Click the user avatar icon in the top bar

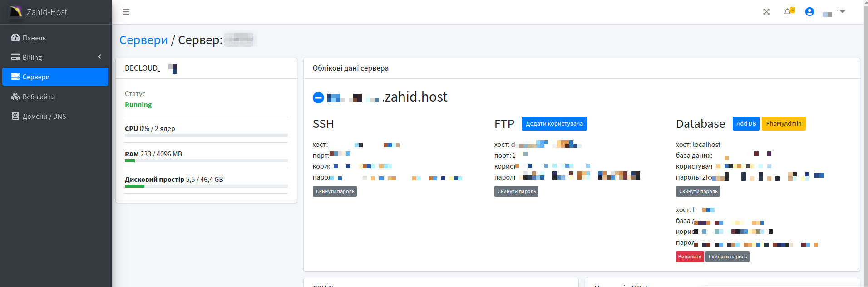point(809,12)
